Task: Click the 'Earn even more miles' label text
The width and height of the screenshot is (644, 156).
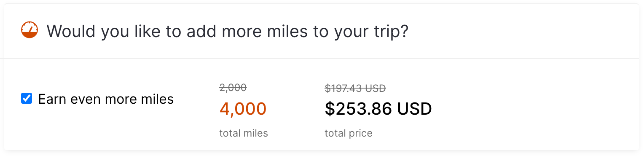Action: (x=106, y=99)
